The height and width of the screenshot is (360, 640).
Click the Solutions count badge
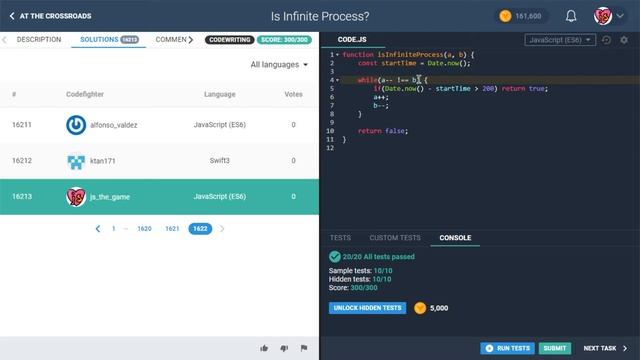coord(130,40)
